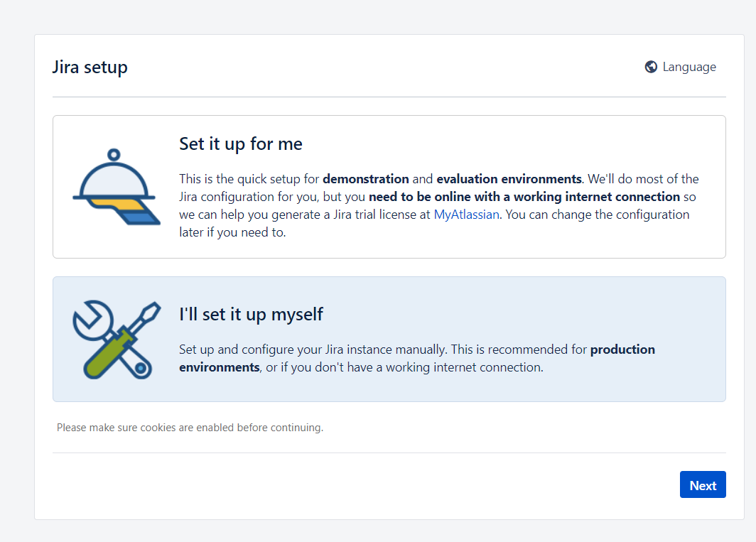The width and height of the screenshot is (756, 542).
Task: Select the currently highlighted manual setup card
Action: [389, 339]
